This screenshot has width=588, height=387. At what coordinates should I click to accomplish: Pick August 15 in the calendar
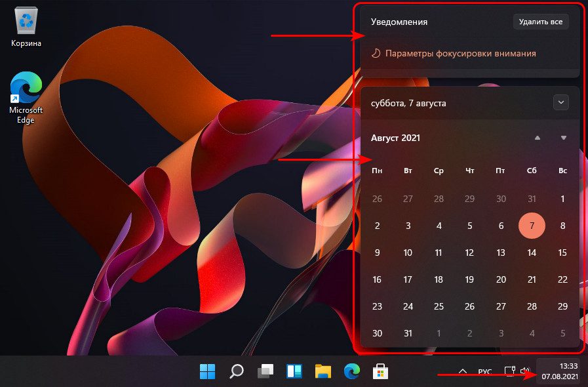tap(562, 253)
